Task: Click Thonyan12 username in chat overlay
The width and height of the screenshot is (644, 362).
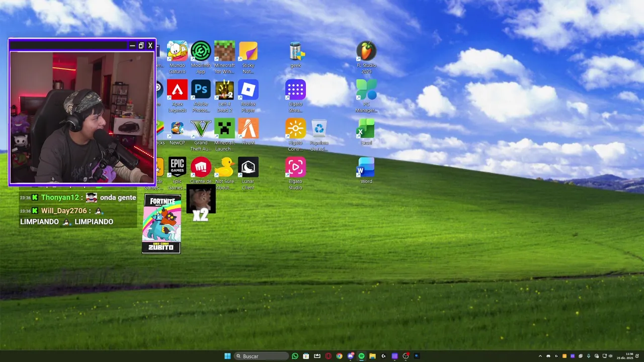Action: click(x=60, y=198)
